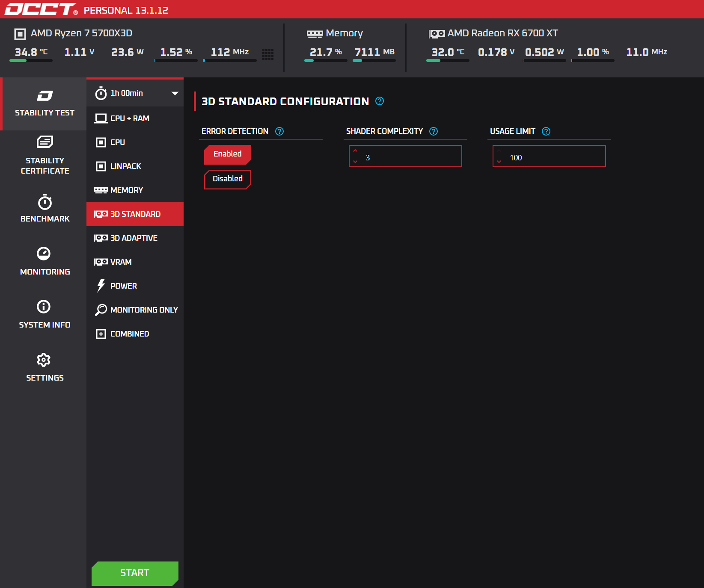Viewport: 704px width, 588px height.
Task: Open the Stability Test section icon
Action: pyautogui.click(x=45, y=95)
